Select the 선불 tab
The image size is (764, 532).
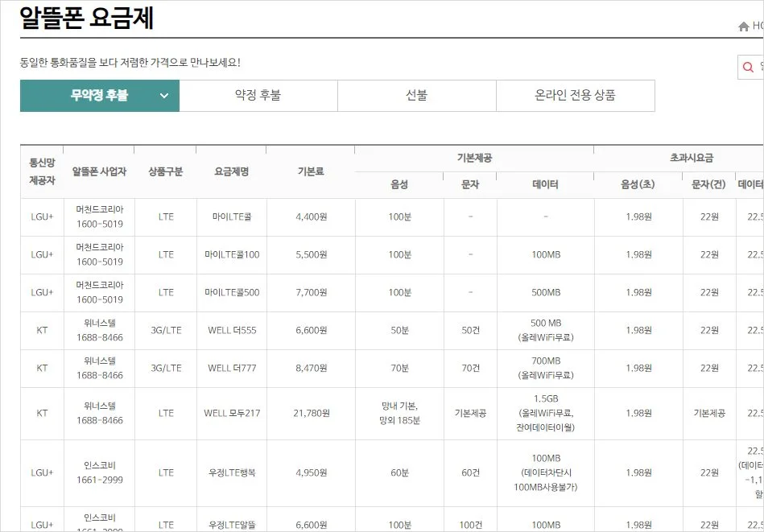click(x=417, y=95)
